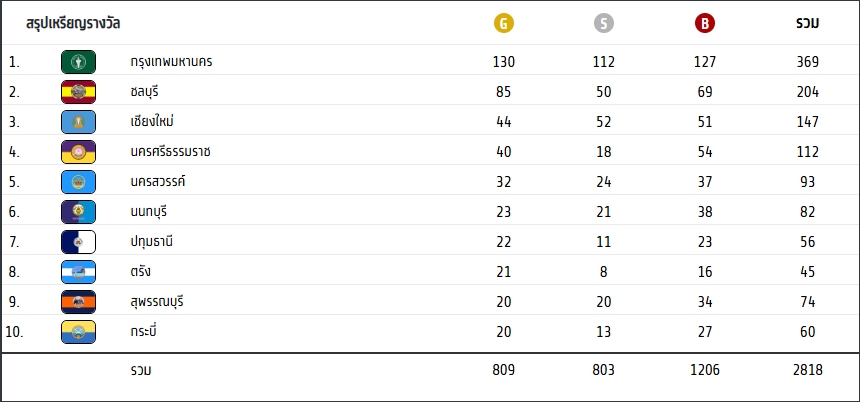Click the Nonthaburi flag icon
Image resolution: width=860 pixels, height=402 pixels.
[x=78, y=212]
